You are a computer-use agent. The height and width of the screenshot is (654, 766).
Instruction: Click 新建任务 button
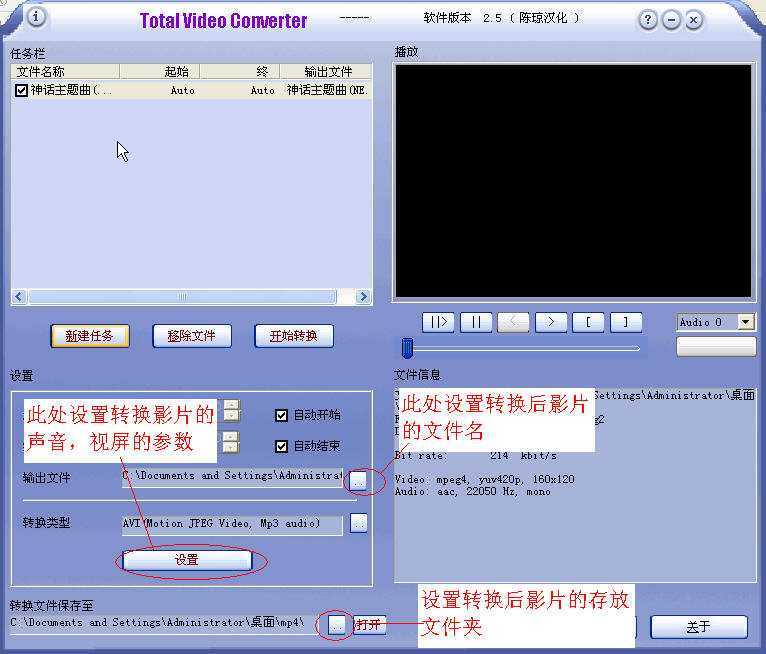pyautogui.click(x=90, y=336)
